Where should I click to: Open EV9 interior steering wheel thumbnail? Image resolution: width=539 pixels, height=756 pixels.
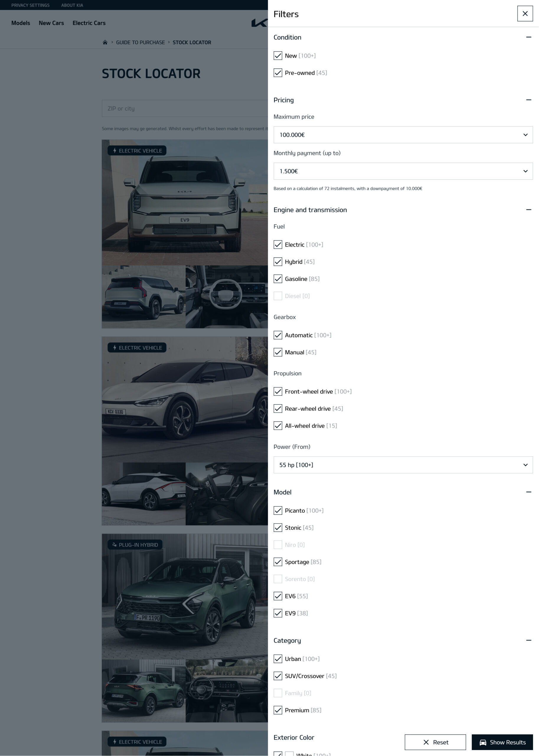coord(227,297)
